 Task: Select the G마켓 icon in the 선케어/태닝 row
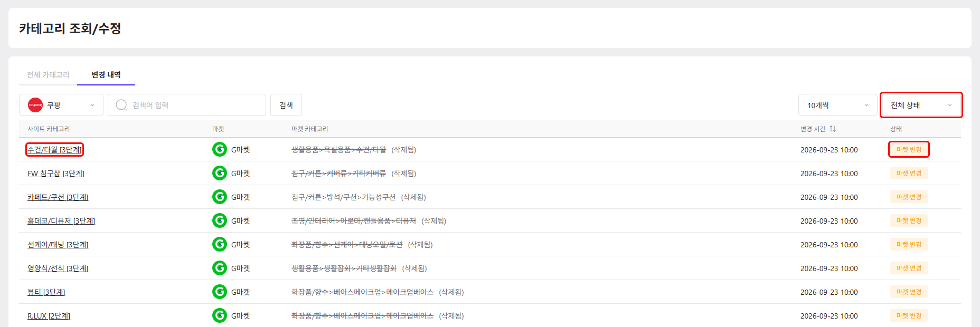[220, 244]
